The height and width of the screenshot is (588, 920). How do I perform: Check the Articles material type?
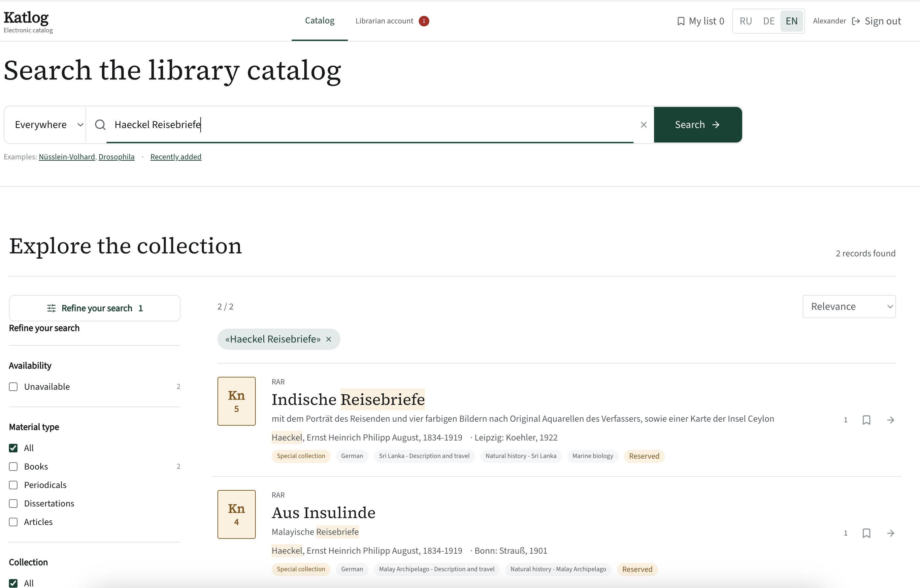coord(14,522)
